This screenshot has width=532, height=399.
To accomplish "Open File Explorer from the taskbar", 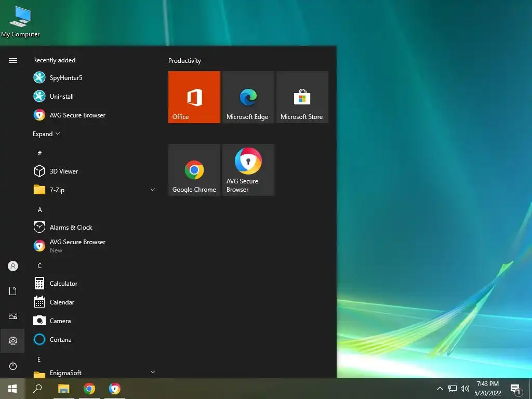I will (63, 389).
